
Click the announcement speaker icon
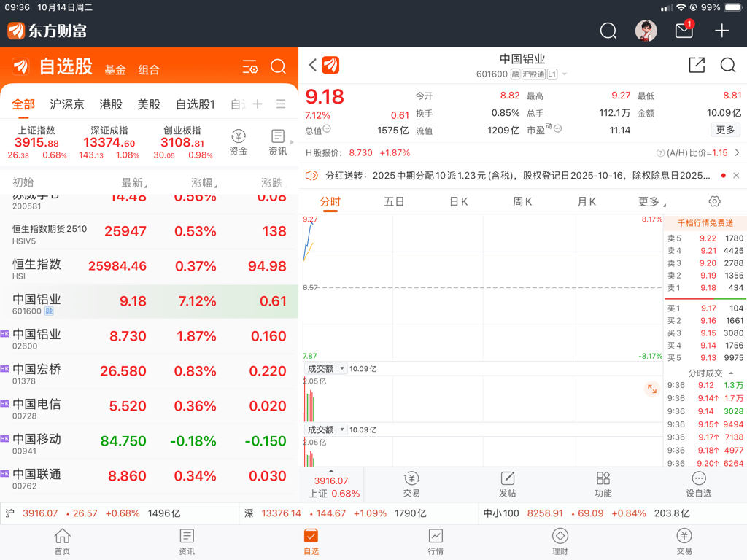(311, 176)
